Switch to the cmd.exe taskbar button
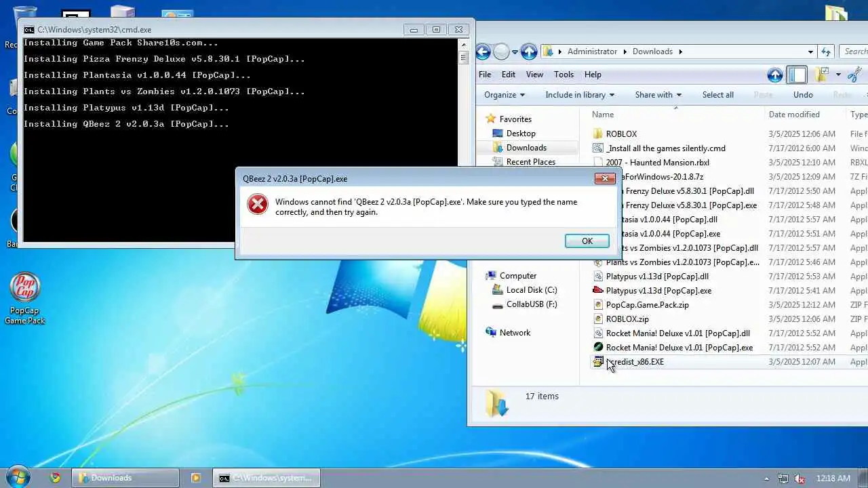The image size is (868, 488). (266, 478)
